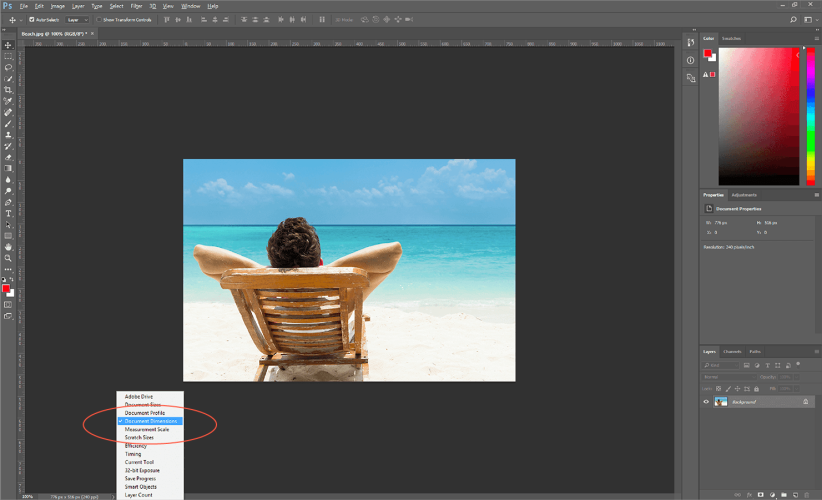Select the Lasso tool
Viewport: 822px width, 500px height.
point(8,68)
